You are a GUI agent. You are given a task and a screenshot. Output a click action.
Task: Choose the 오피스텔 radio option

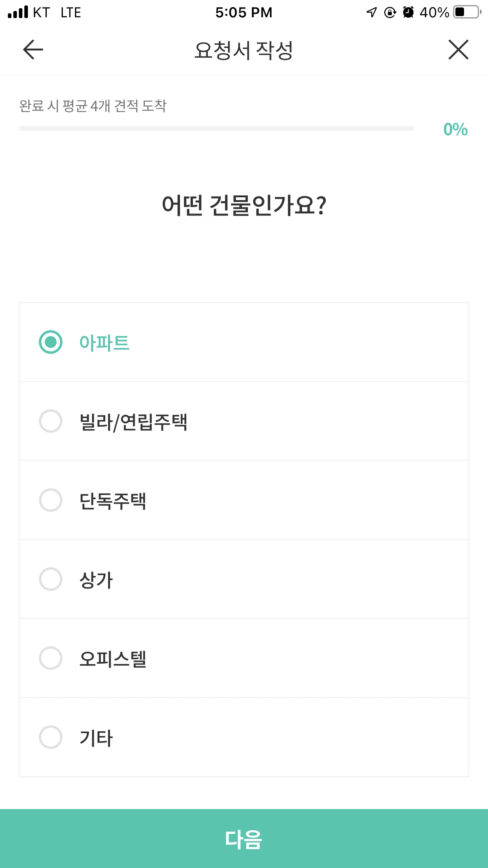(x=51, y=658)
